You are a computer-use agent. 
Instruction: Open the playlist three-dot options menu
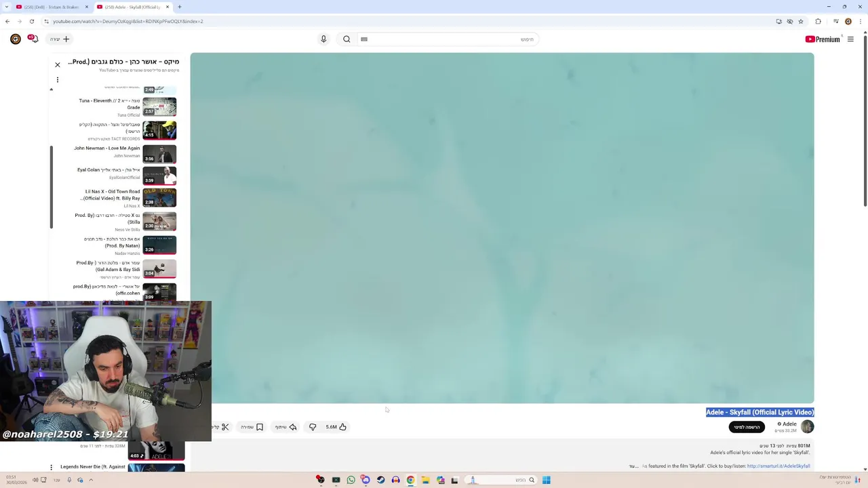click(x=58, y=80)
